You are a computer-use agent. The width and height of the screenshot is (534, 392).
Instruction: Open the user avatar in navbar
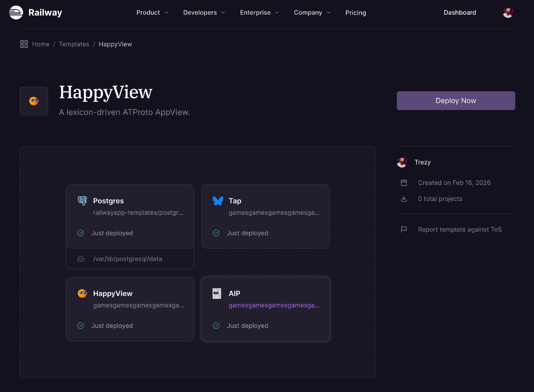(x=508, y=13)
